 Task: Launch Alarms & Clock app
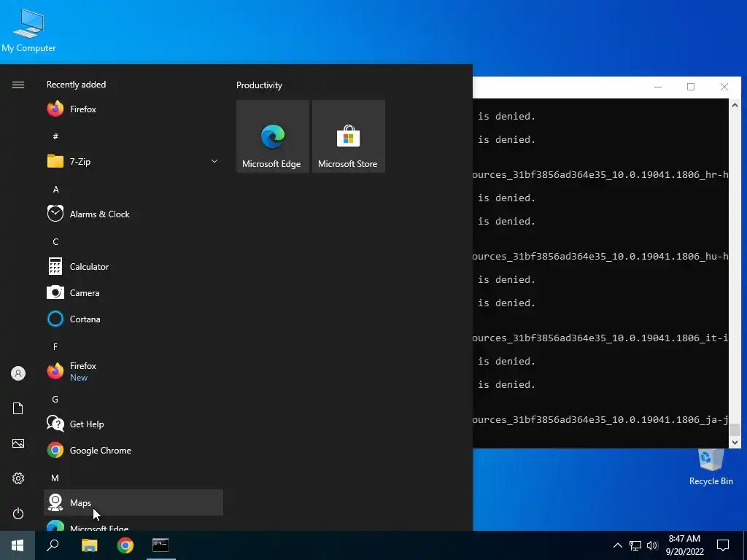133,214
